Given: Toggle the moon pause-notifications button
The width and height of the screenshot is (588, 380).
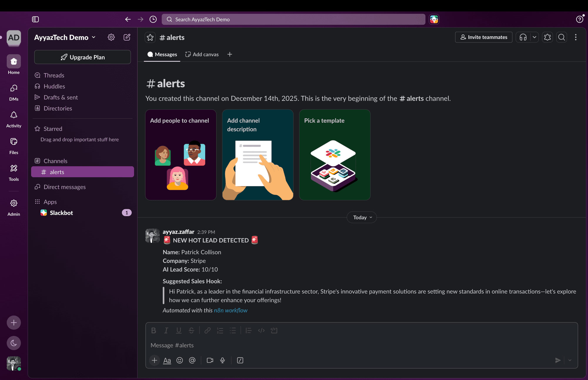Looking at the screenshot, I should pyautogui.click(x=14, y=343).
